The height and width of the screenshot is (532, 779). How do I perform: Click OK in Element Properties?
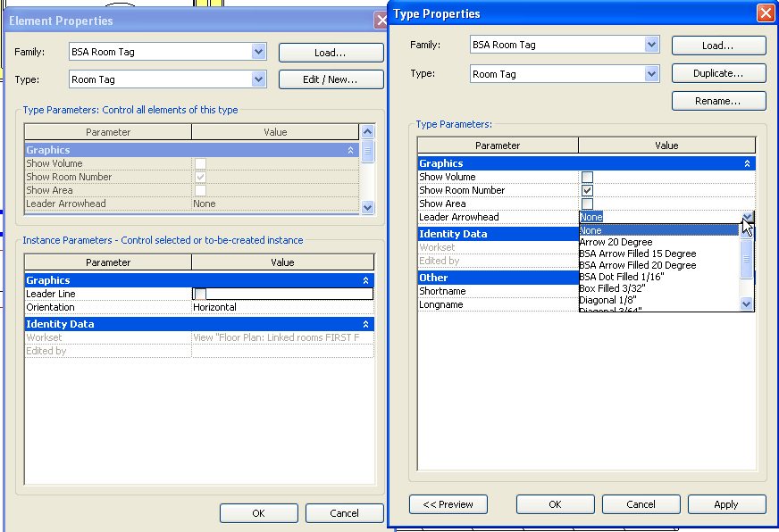[259, 513]
